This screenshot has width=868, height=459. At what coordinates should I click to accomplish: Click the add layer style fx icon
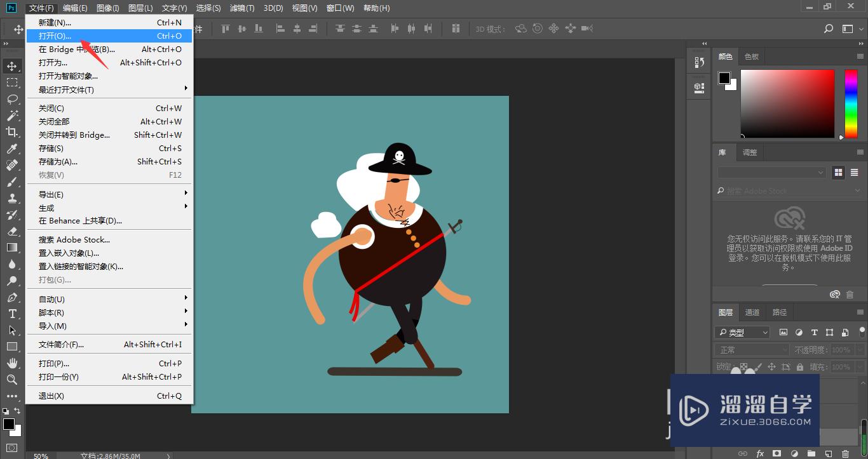[x=760, y=454]
